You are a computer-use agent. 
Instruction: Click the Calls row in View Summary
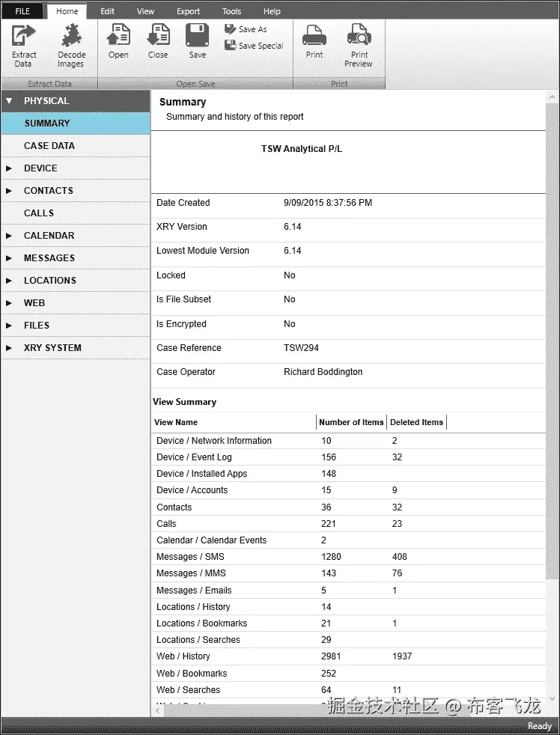click(x=348, y=524)
